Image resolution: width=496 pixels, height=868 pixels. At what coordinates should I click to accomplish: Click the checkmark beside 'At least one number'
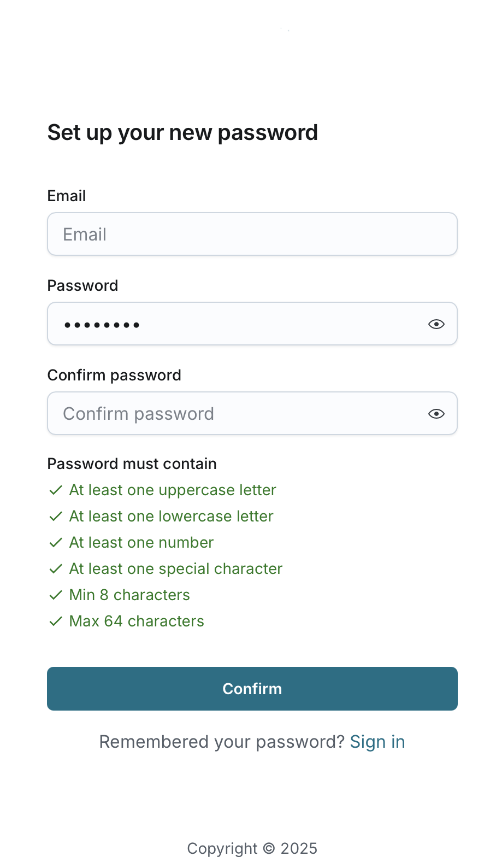click(x=56, y=543)
